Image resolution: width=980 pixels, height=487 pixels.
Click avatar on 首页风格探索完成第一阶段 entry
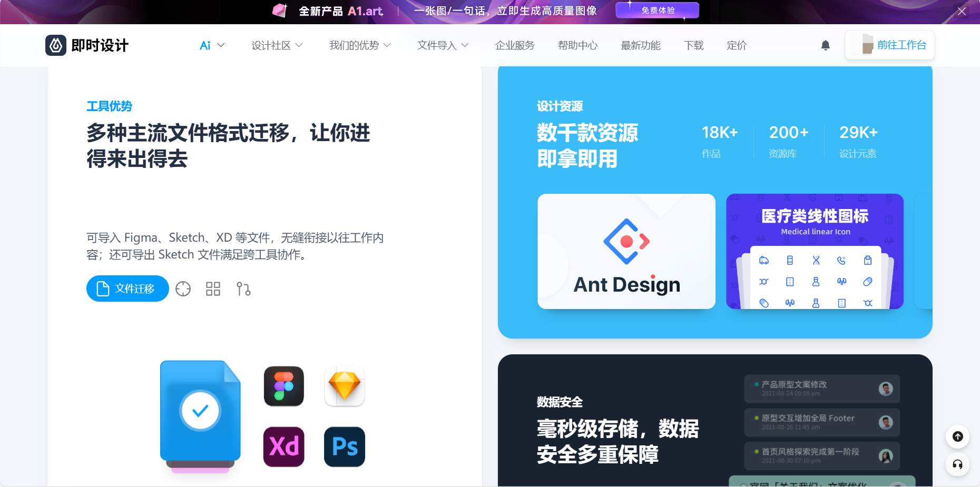[x=886, y=456]
